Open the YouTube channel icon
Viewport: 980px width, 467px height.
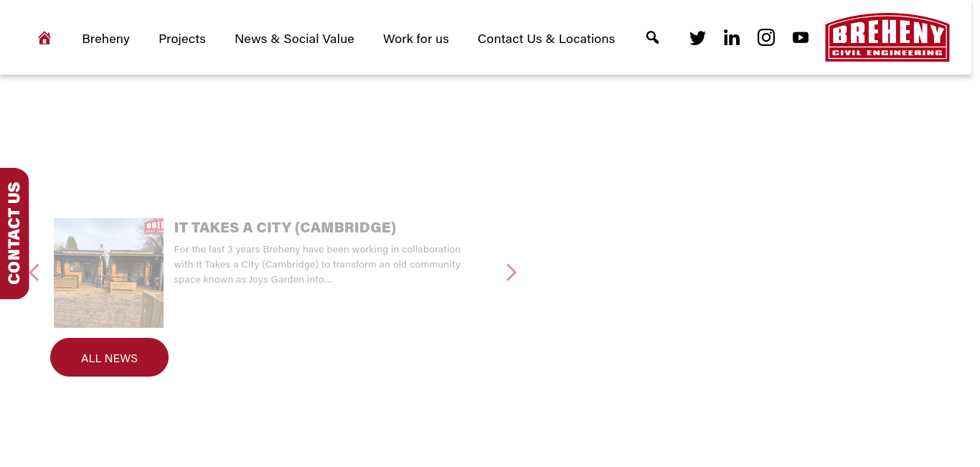(x=801, y=37)
